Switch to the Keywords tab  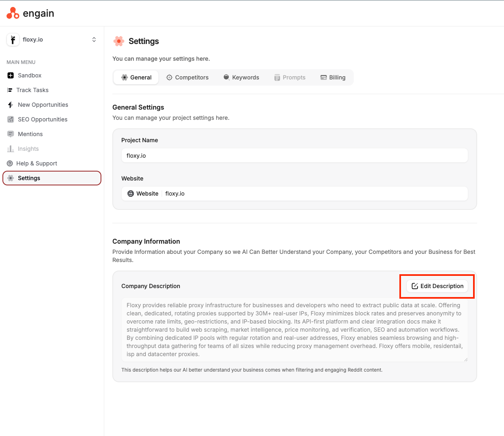241,77
